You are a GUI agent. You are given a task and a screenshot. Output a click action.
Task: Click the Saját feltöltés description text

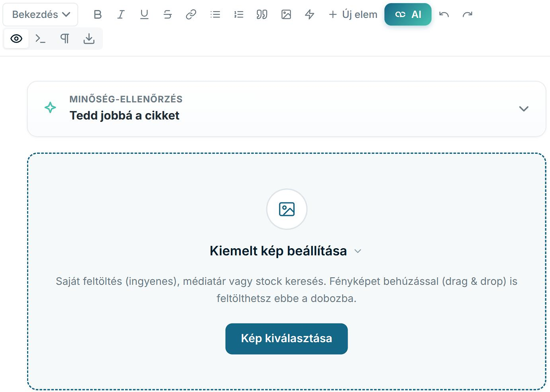287,290
